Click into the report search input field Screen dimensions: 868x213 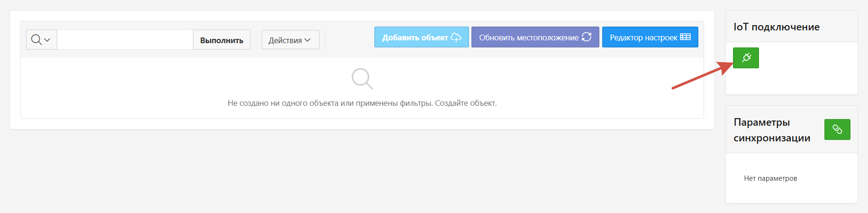[x=125, y=40]
